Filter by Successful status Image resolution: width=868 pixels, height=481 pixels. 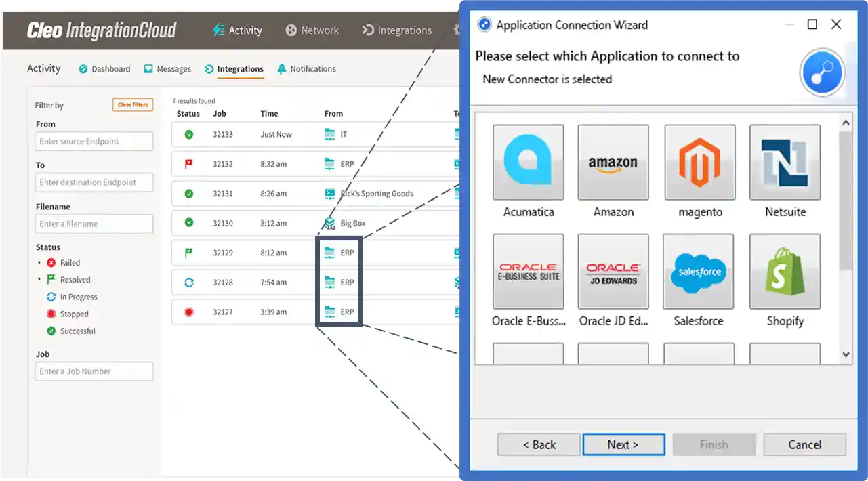(78, 331)
